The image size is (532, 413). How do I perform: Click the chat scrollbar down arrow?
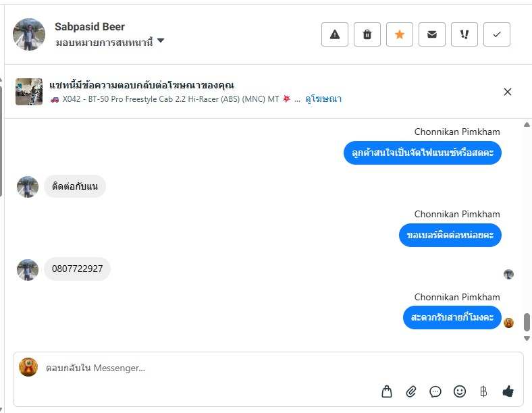coord(527,338)
